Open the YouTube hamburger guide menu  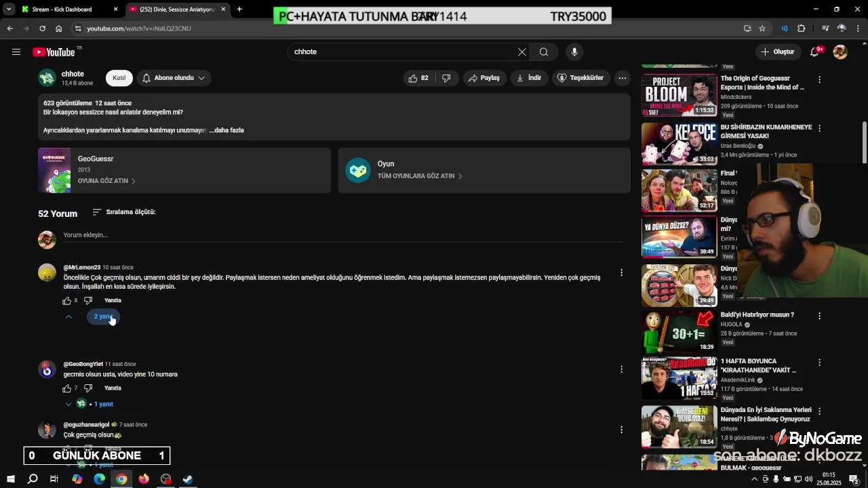pos(16,52)
